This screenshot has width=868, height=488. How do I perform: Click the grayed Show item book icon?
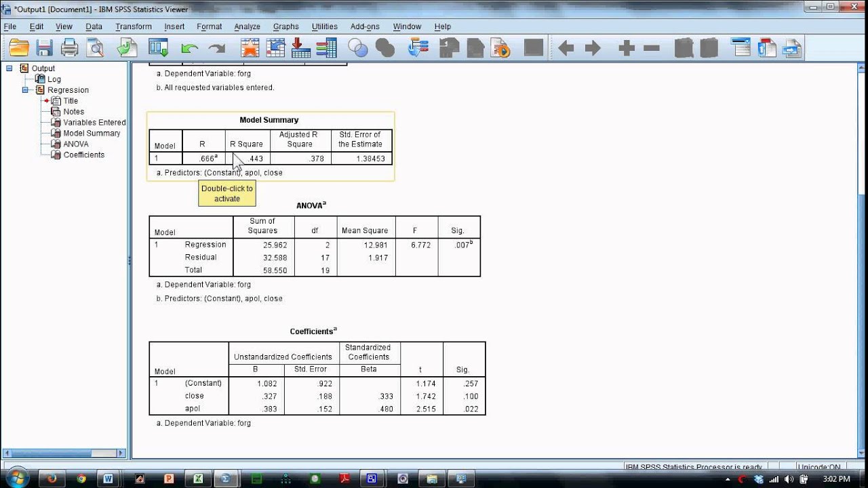684,48
